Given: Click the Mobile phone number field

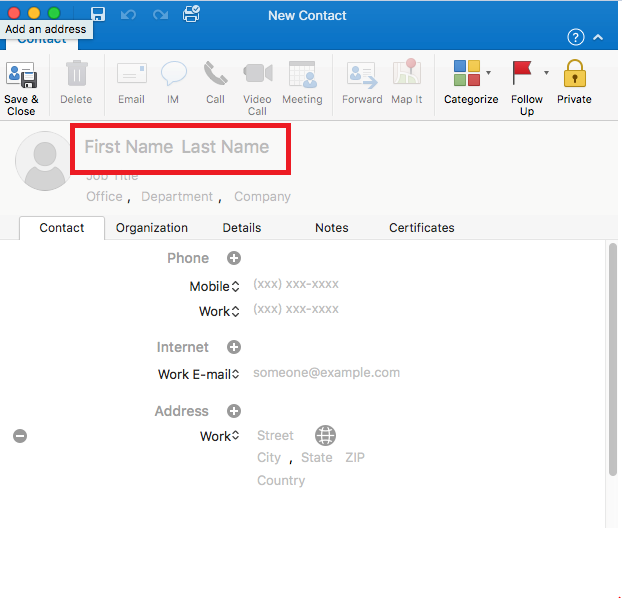Looking at the screenshot, I should [x=296, y=284].
